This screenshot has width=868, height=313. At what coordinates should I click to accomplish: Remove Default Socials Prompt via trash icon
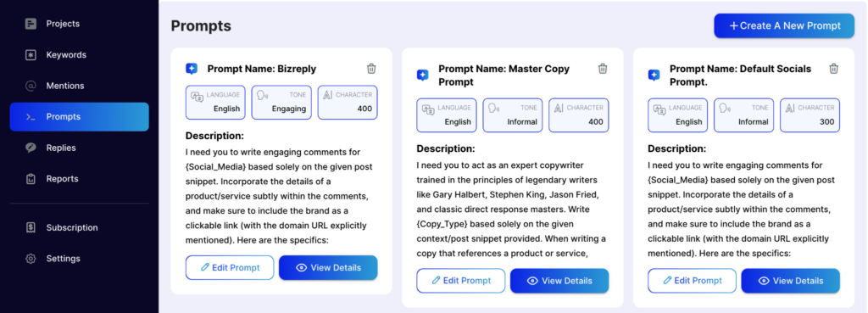834,69
